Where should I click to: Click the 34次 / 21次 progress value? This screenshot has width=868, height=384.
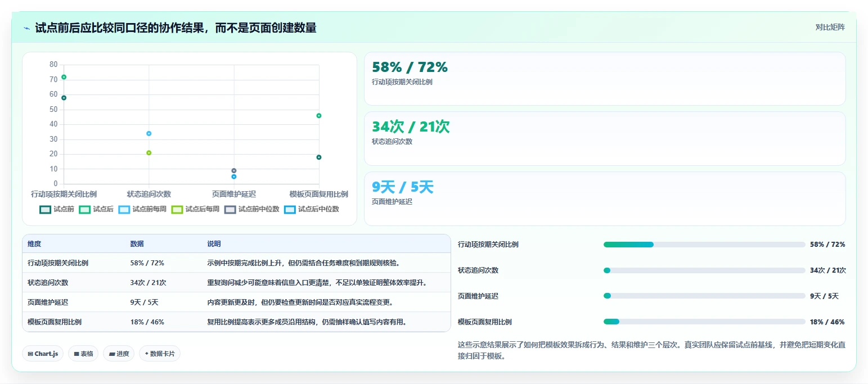point(828,270)
